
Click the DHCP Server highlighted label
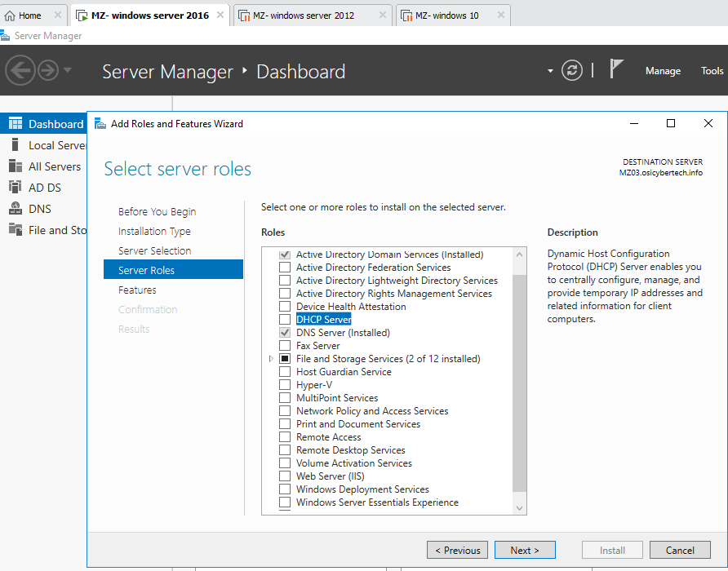324,320
